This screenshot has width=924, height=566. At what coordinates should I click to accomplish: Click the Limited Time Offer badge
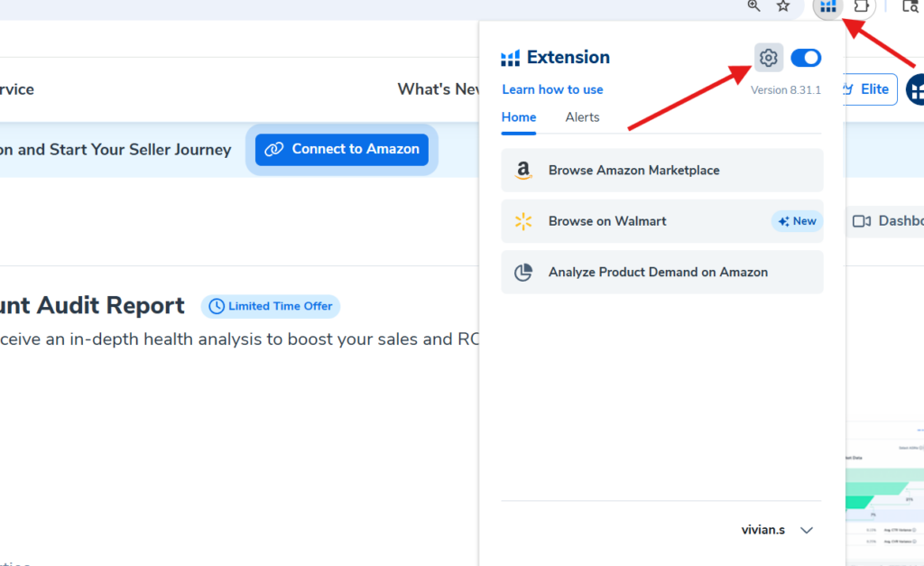coord(271,306)
